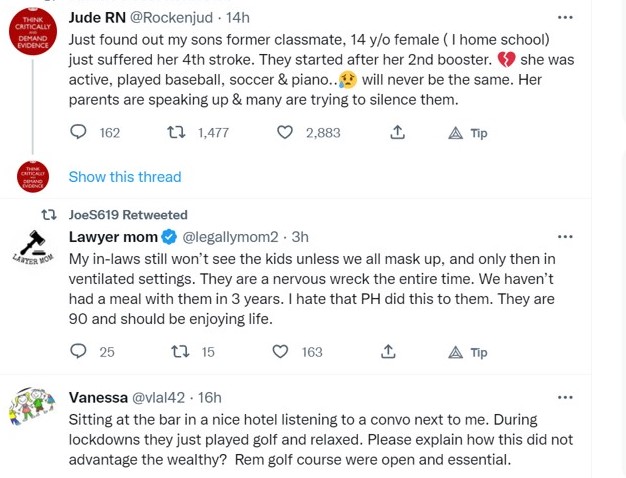This screenshot has width=626, height=478.
Task: Open more options on Vanessa's tweet
Action: [x=565, y=397]
